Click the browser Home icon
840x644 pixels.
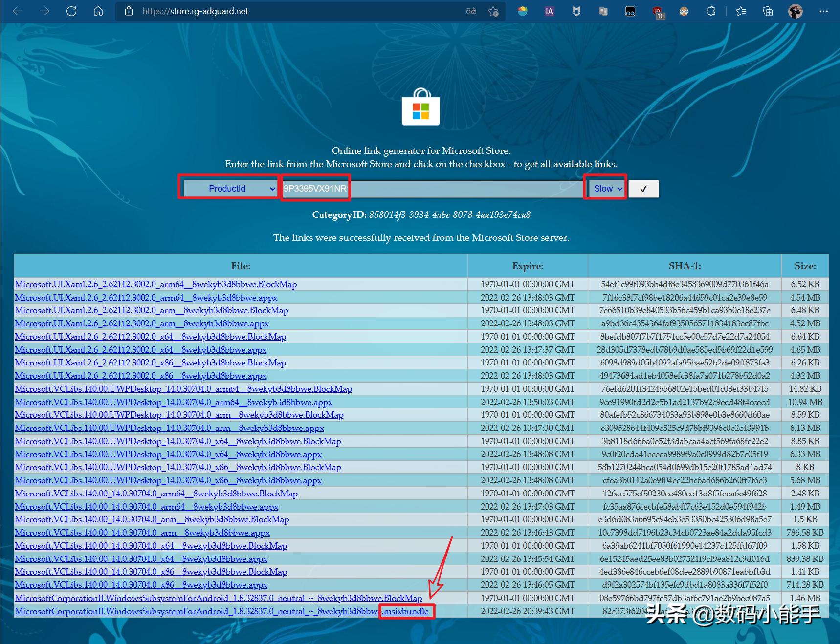point(98,11)
